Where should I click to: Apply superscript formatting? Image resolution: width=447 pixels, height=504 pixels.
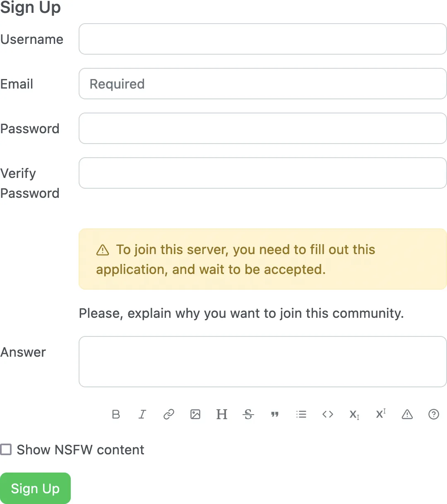coord(381,414)
